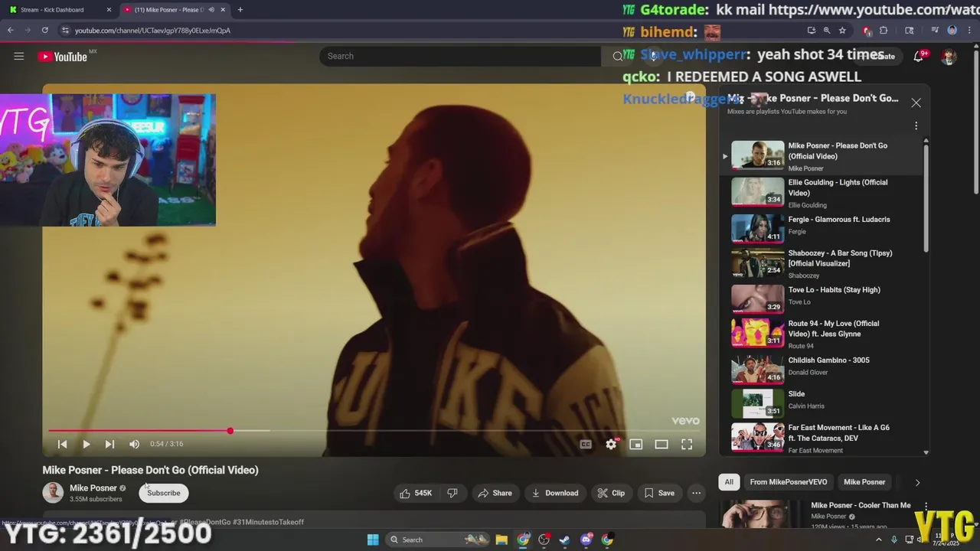
Task: Click Mike Posner channel avatar
Action: click(53, 493)
